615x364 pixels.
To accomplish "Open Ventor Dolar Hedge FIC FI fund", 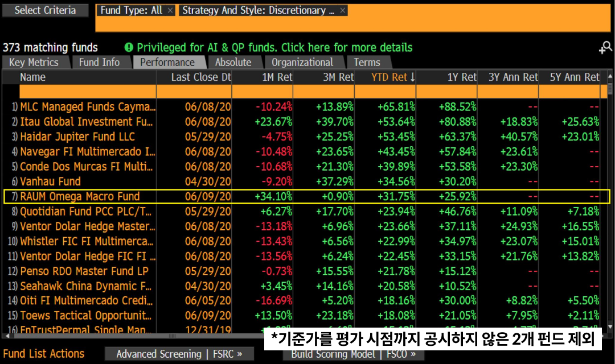I will coord(88,256).
